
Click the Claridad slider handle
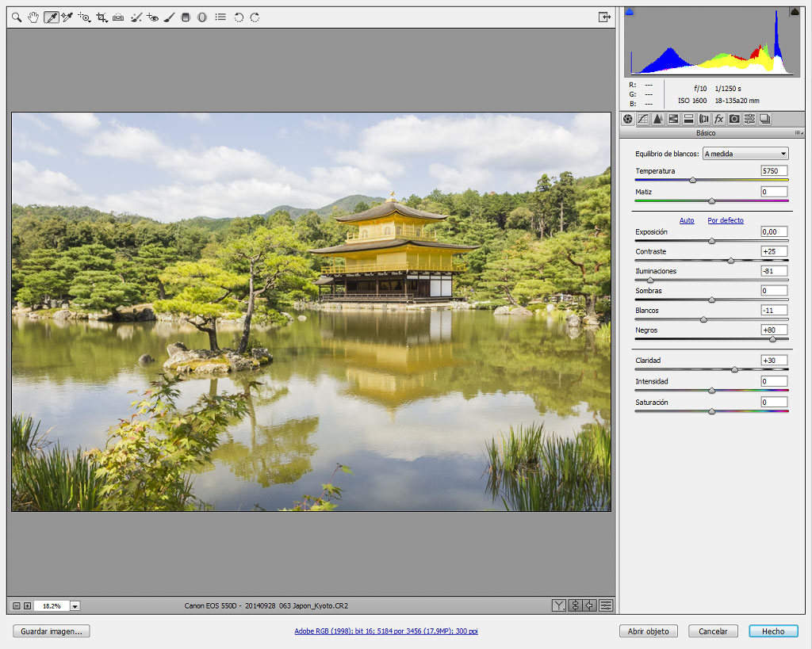(x=734, y=369)
